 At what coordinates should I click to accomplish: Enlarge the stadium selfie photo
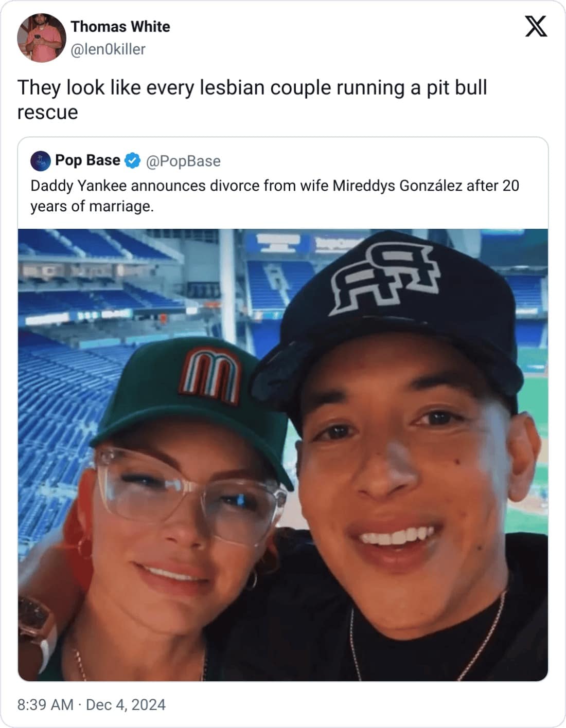pos(283,455)
